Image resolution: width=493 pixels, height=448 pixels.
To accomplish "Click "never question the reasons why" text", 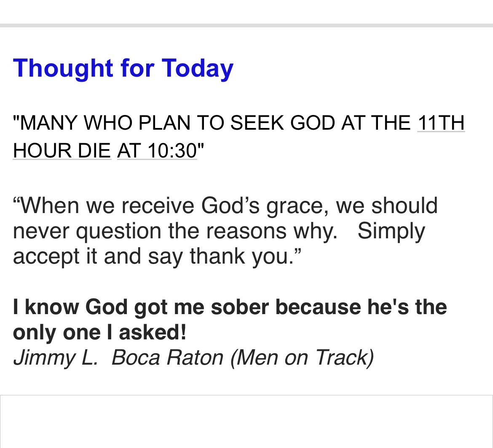I will pos(175,231).
